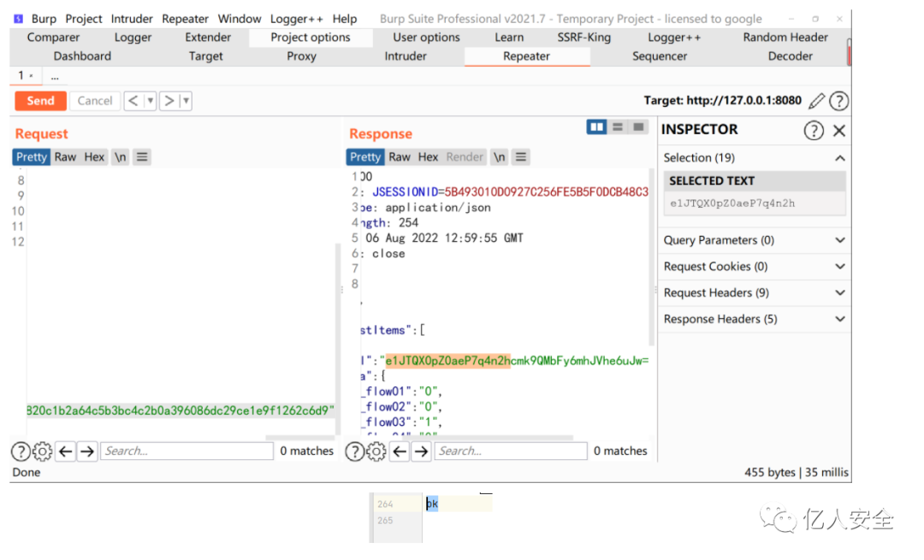Open the Comparer tab

point(53,38)
